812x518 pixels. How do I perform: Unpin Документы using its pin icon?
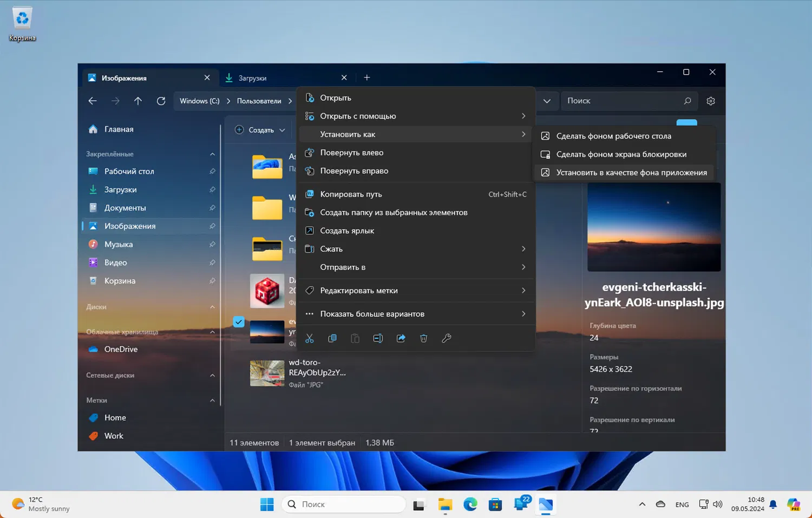[x=212, y=208]
